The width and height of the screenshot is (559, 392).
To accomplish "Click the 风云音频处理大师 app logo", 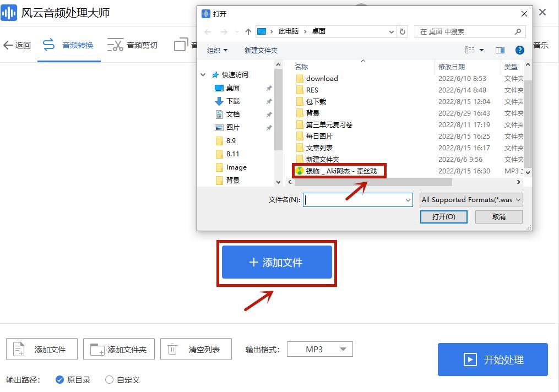I will [x=9, y=12].
